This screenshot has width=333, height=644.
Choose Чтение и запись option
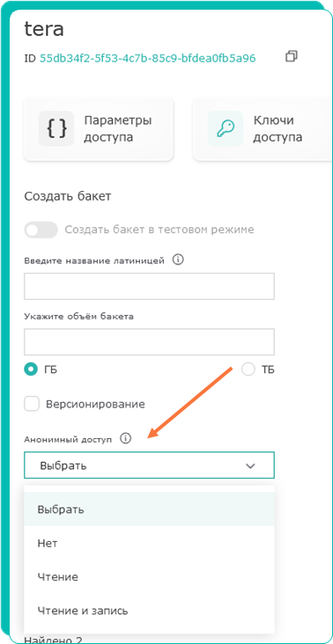click(x=149, y=611)
